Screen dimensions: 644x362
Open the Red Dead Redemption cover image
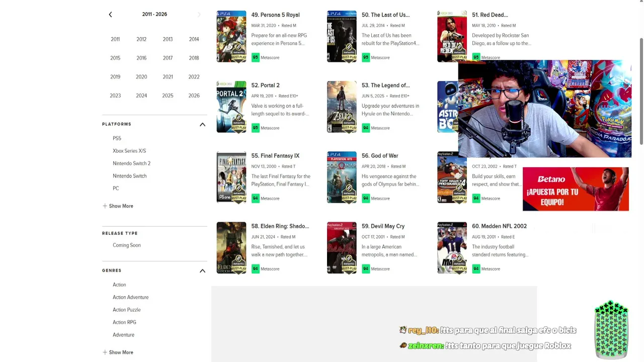pos(452,37)
